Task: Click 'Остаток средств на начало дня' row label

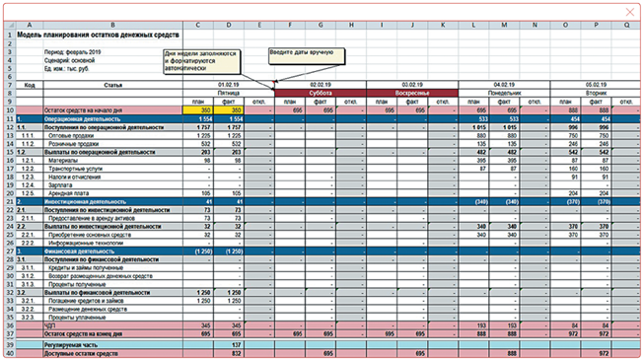Action: pos(83,110)
